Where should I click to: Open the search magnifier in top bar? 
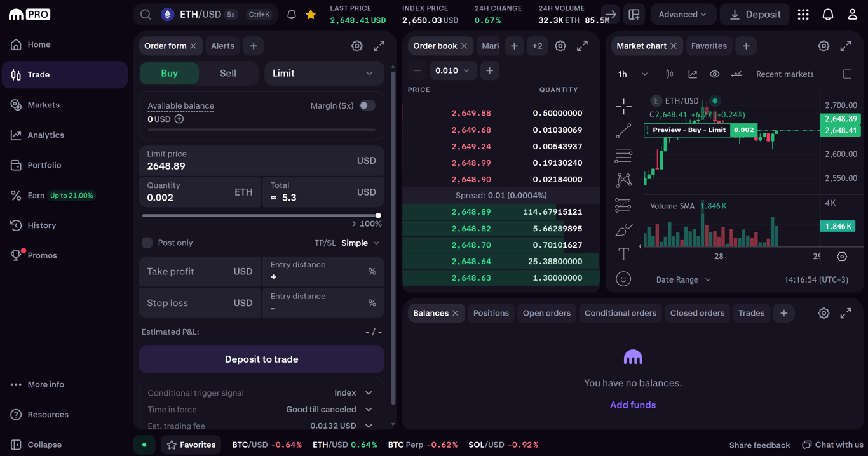click(146, 14)
